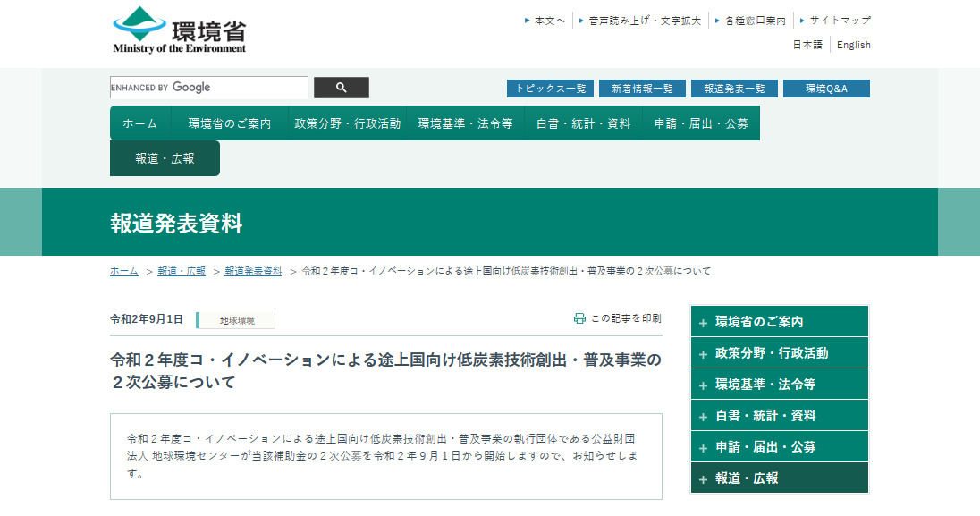
Task: Click the Ministry of the Environment logo
Action: 179,30
